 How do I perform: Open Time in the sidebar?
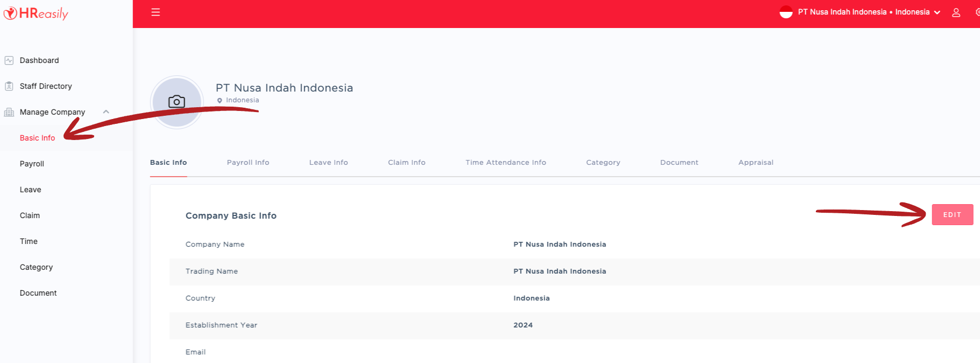[29, 241]
